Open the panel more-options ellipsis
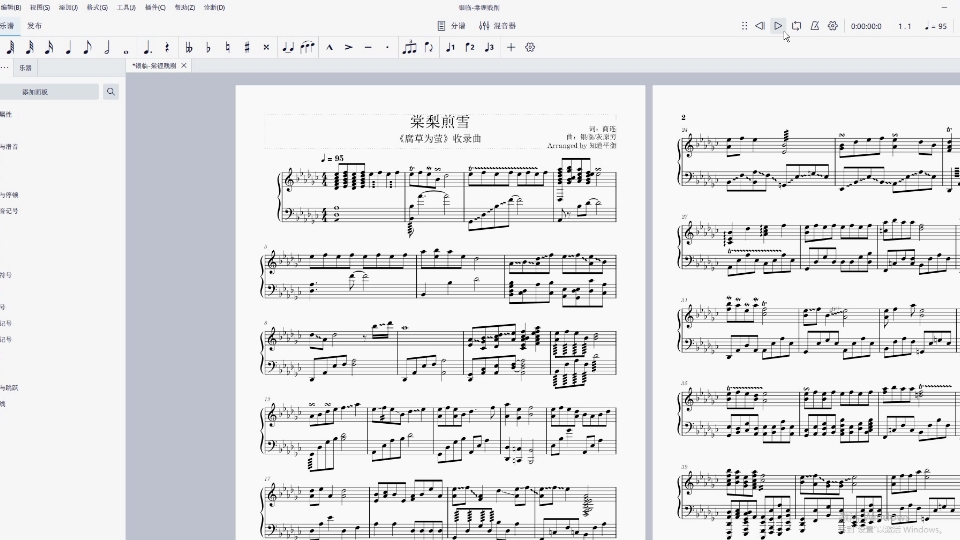Viewport: 960px width, 540px height. coord(5,67)
